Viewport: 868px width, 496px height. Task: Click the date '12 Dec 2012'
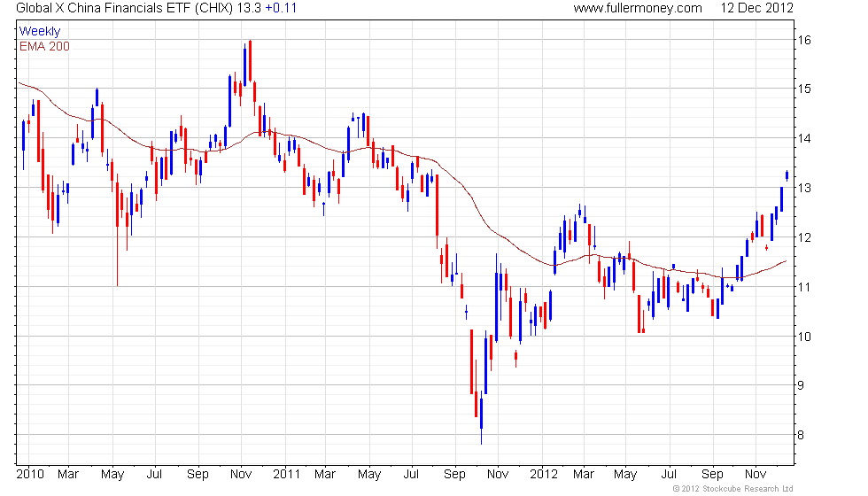pos(756,8)
